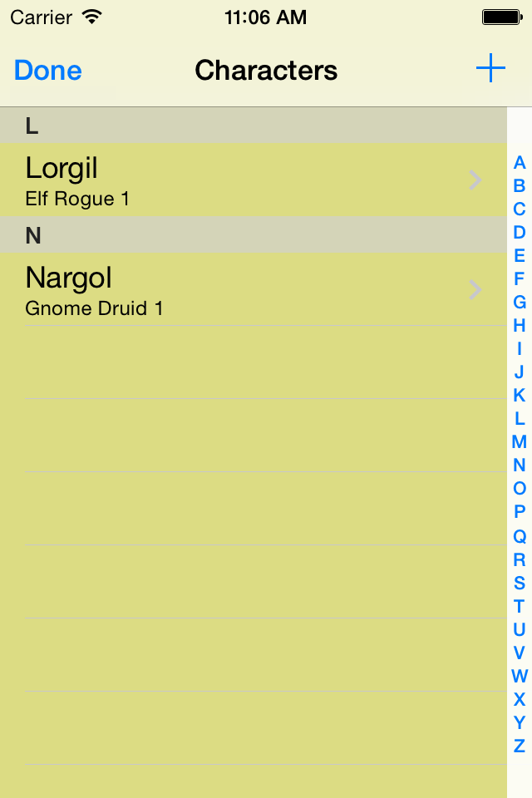Open the Nargol Gnome Druid entry
The image size is (532, 798).
[x=254, y=289]
